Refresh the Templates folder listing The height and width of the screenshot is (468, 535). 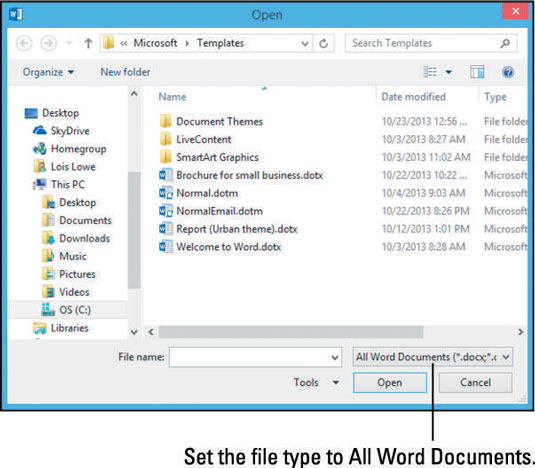pyautogui.click(x=323, y=43)
